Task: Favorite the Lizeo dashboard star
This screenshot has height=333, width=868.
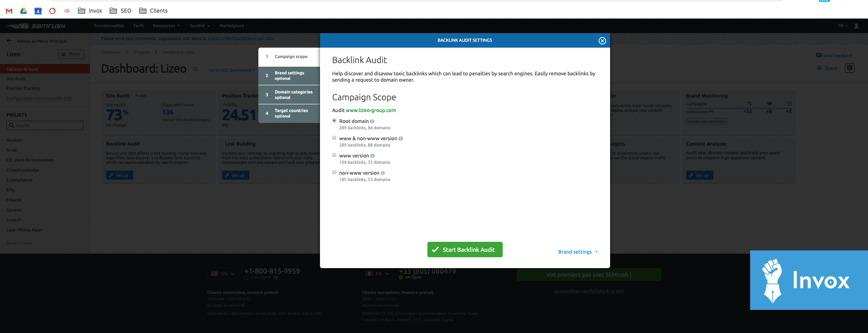Action: point(195,69)
